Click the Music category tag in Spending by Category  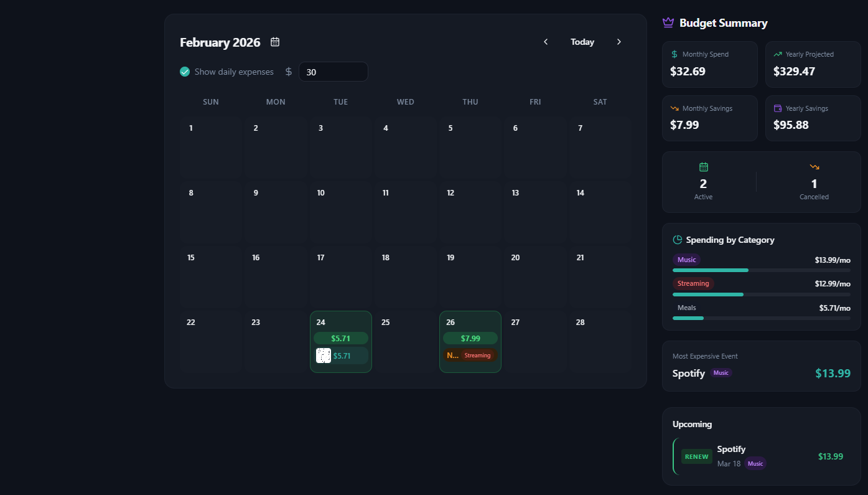point(687,260)
